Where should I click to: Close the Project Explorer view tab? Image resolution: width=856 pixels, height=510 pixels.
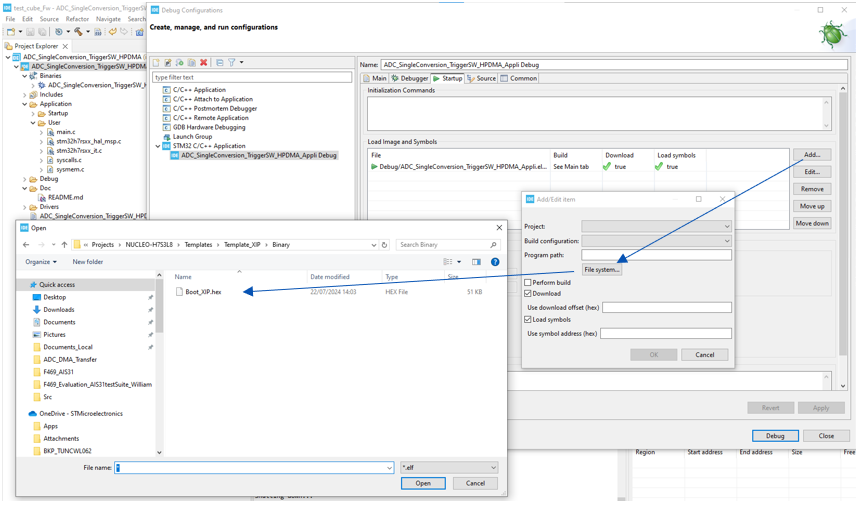[x=66, y=46]
